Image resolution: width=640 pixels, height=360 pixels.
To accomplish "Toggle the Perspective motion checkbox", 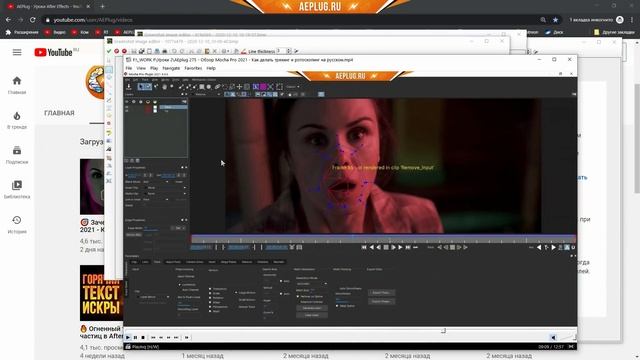I will (210, 307).
